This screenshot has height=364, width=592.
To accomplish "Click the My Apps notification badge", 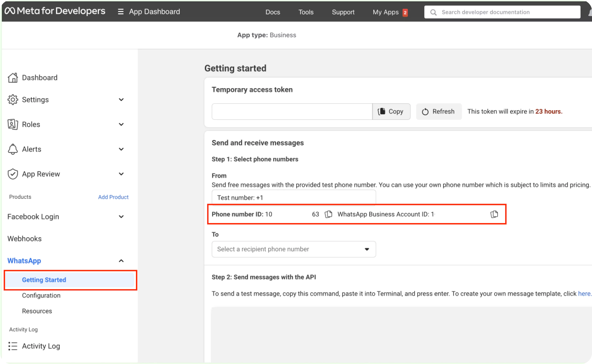I will [x=405, y=12].
